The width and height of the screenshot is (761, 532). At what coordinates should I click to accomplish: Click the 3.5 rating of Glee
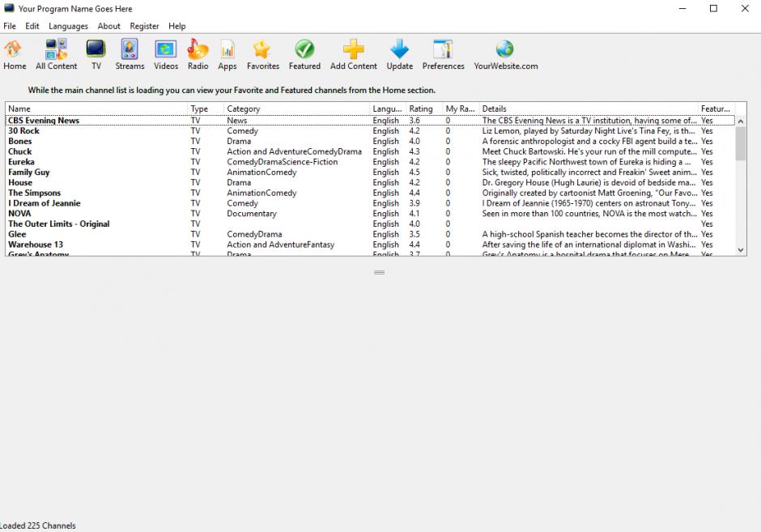coord(415,235)
